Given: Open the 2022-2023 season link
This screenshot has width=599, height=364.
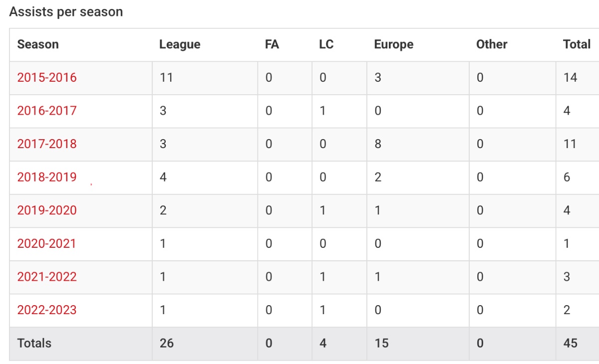Looking at the screenshot, I should [x=47, y=310].
